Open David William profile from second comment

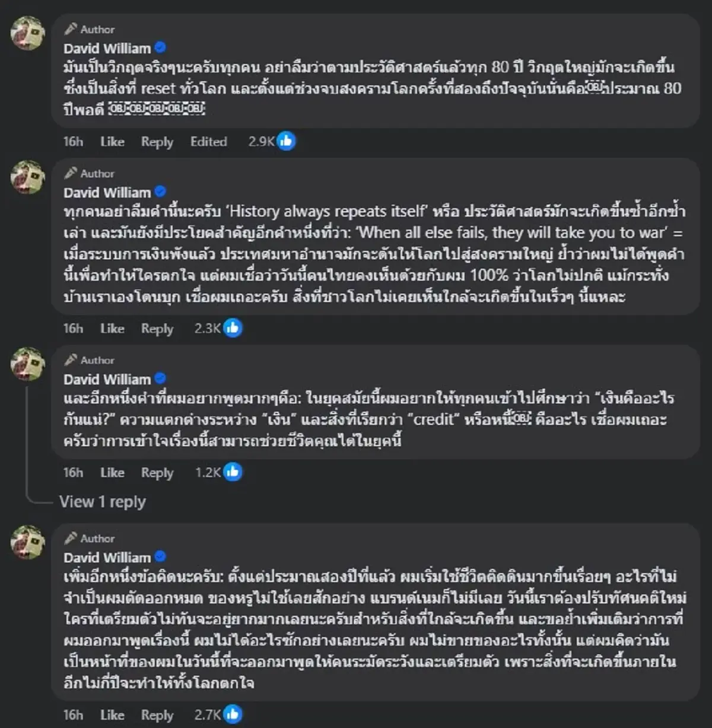(107, 193)
